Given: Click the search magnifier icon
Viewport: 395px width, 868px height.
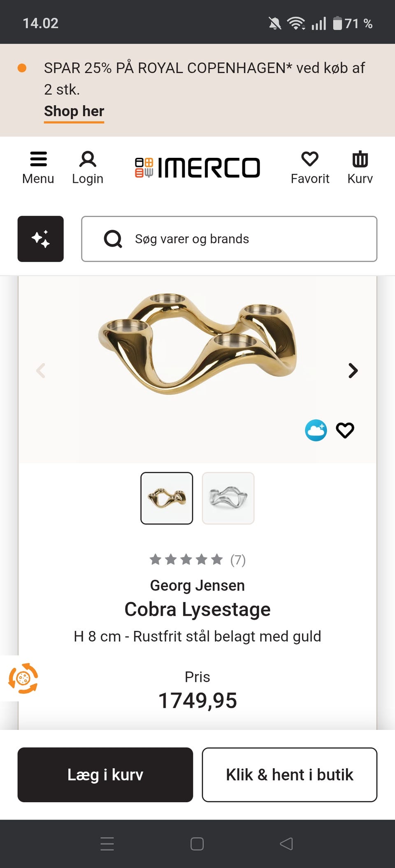Looking at the screenshot, I should pyautogui.click(x=113, y=239).
